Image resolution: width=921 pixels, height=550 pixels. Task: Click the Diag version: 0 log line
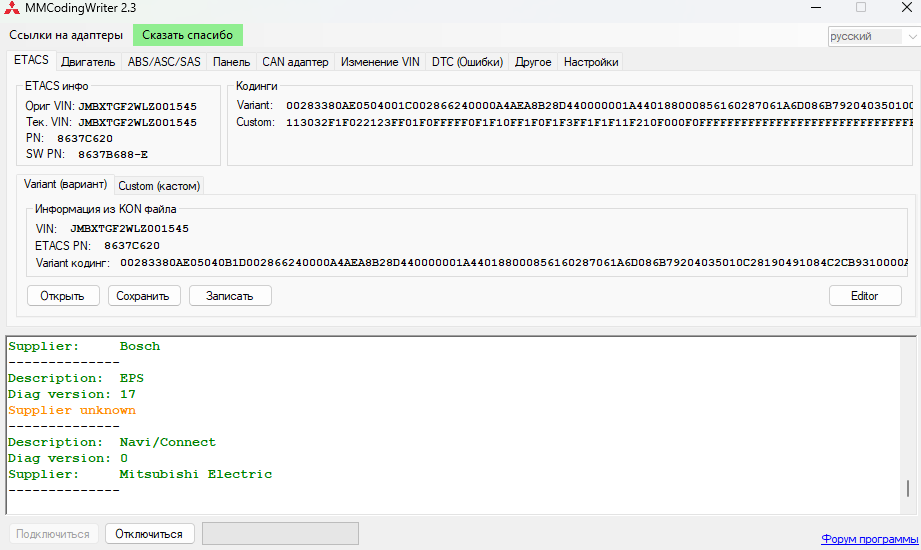tap(68, 458)
